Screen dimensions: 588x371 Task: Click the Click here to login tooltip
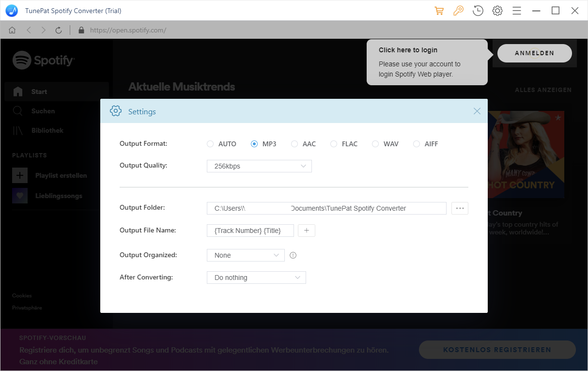click(x=427, y=62)
